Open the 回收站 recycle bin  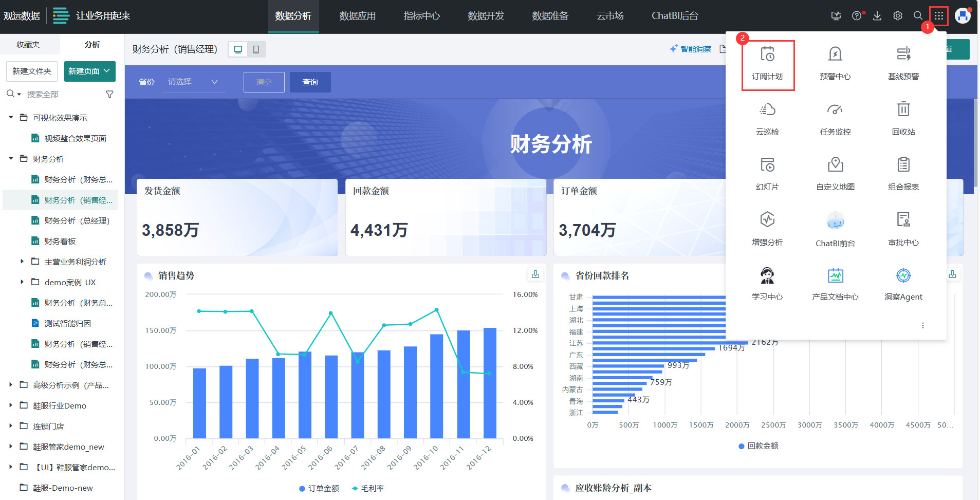903,118
